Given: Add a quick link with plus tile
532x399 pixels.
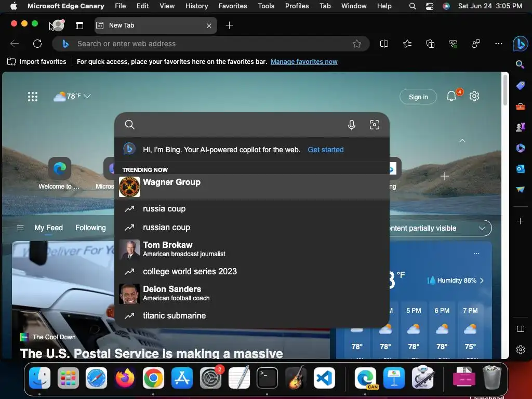Looking at the screenshot, I should click(x=445, y=176).
